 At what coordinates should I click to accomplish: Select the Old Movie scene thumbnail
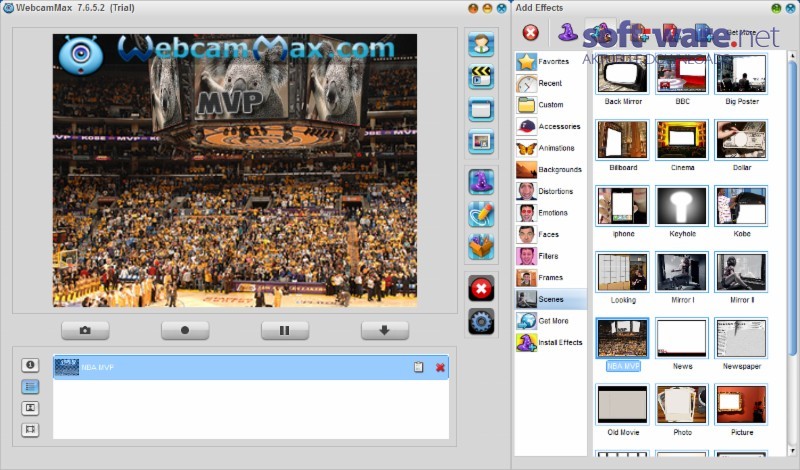pos(622,405)
